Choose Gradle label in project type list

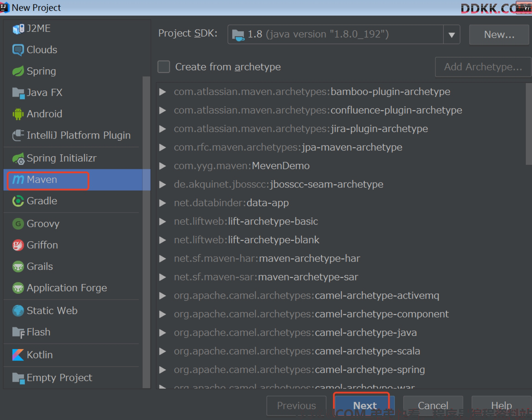(x=42, y=201)
